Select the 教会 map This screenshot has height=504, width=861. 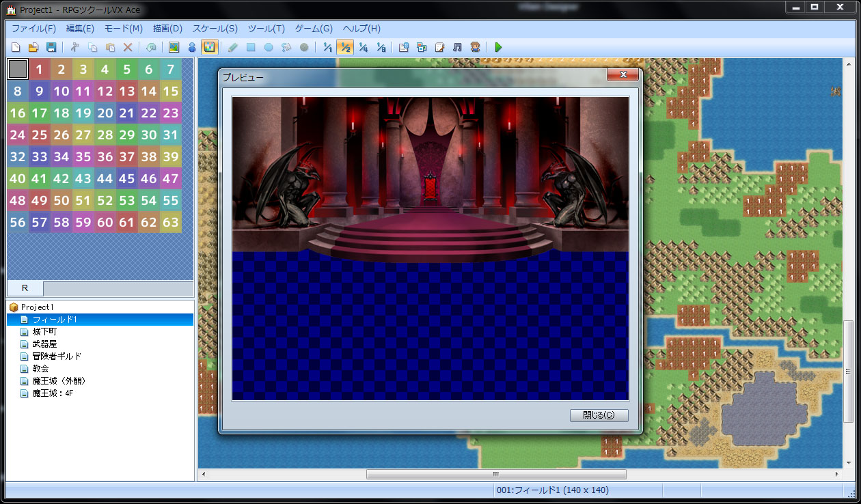(41, 369)
